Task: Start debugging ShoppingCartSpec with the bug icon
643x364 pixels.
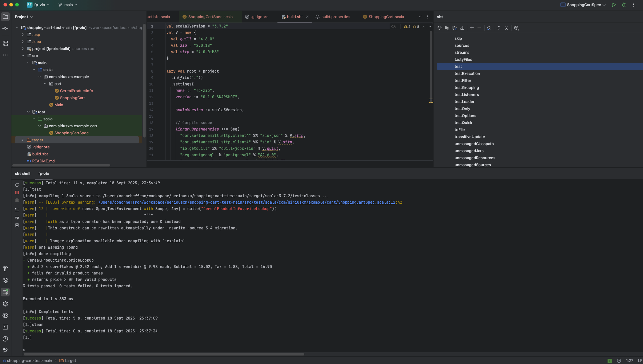Action: 623,5
